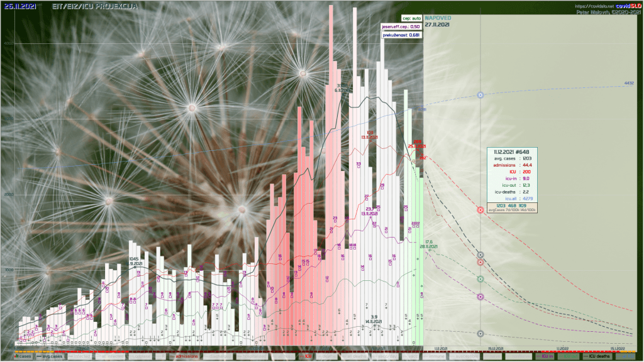Click the purple icu-in circle marker
The image size is (644, 362).
point(480,297)
